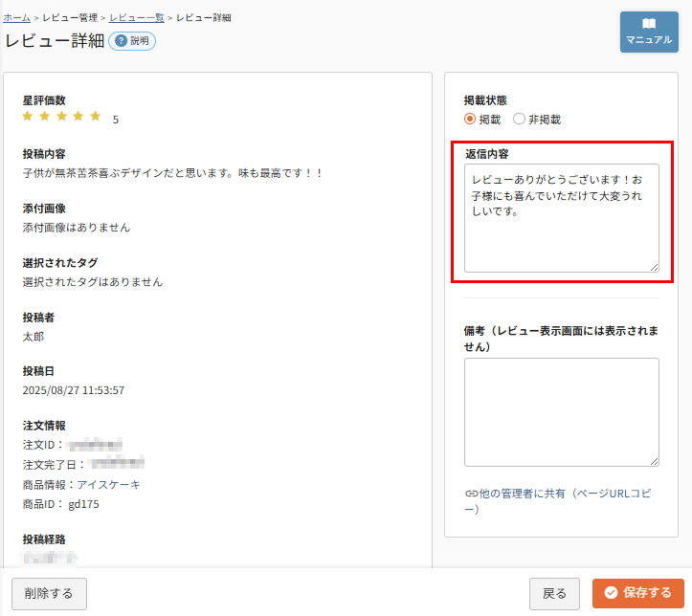
Task: Click the text 添付画像はありません
Action: tap(77, 228)
